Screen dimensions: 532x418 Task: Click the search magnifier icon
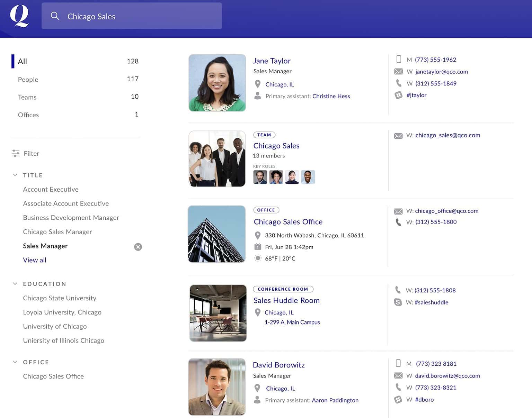(55, 16)
